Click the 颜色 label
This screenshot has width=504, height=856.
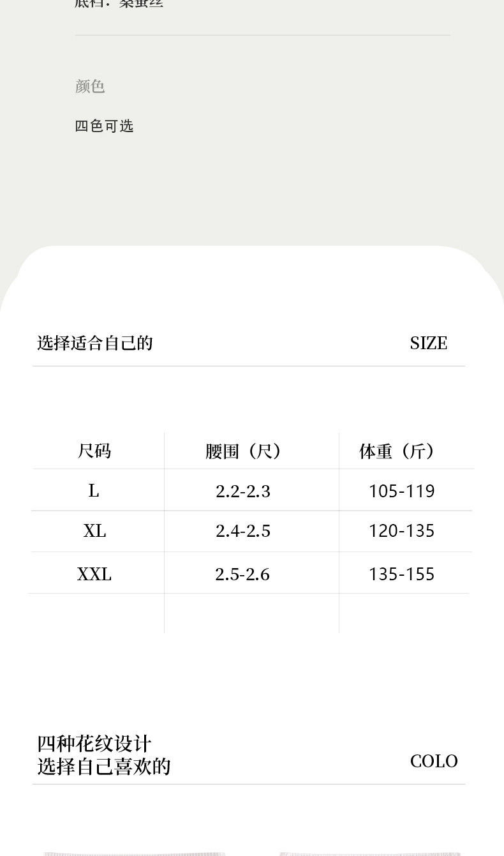tap(90, 86)
